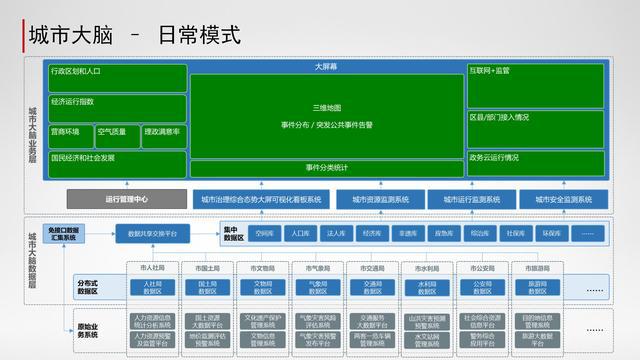Click the 国土局数据区 box
640x360 pixels.
pyautogui.click(x=207, y=287)
